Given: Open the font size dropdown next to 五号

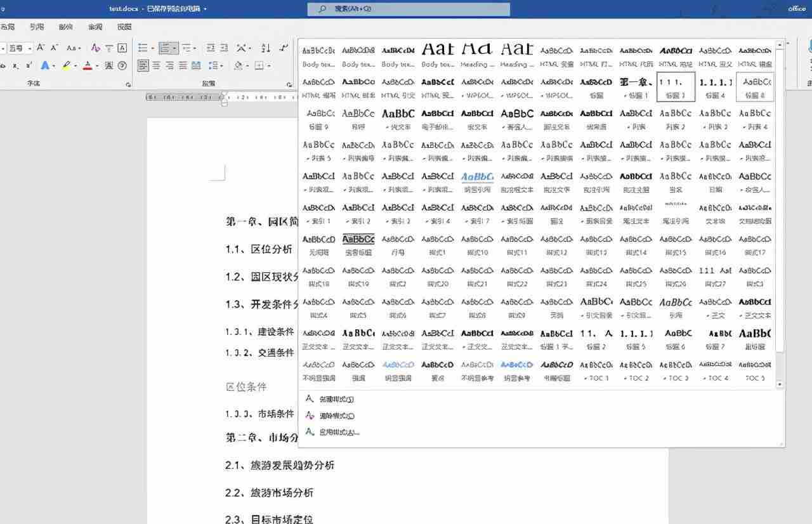Looking at the screenshot, I should tap(30, 48).
